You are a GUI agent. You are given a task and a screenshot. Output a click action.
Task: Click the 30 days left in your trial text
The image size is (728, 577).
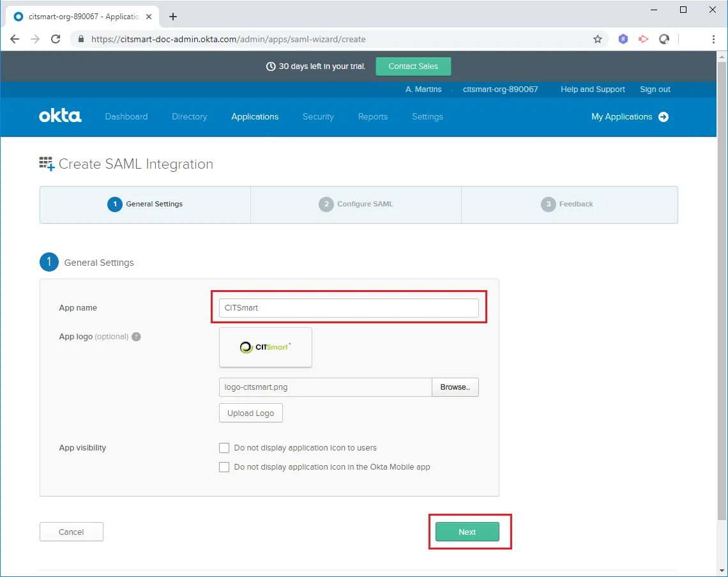322,66
